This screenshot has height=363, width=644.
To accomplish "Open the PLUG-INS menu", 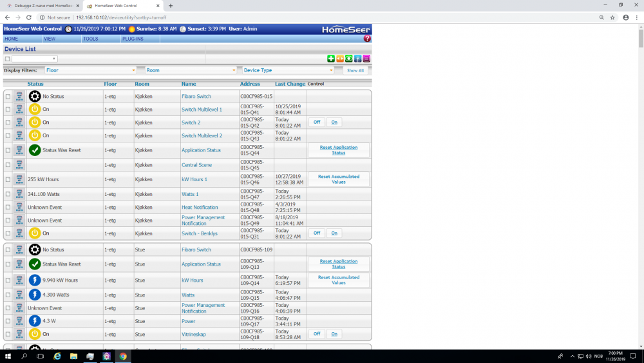I will coord(132,39).
